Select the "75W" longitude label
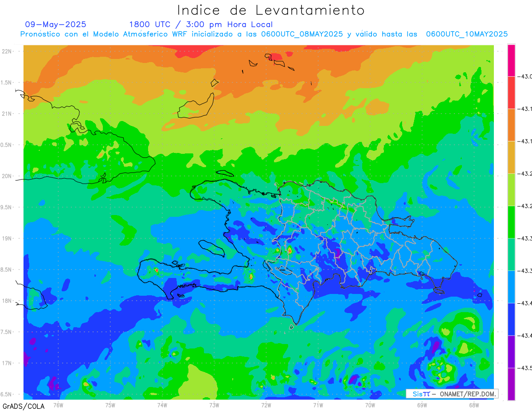This screenshot has width=532, height=411. pos(110,404)
